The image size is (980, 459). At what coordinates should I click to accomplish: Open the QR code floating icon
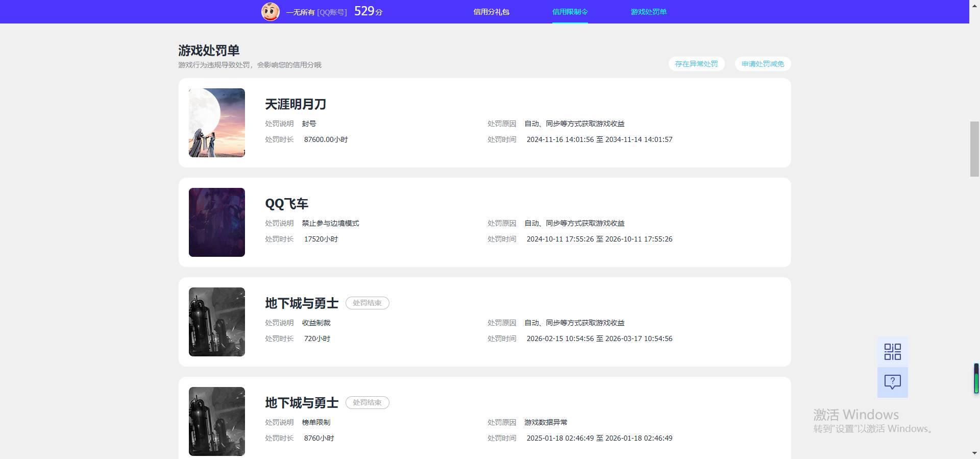point(892,352)
